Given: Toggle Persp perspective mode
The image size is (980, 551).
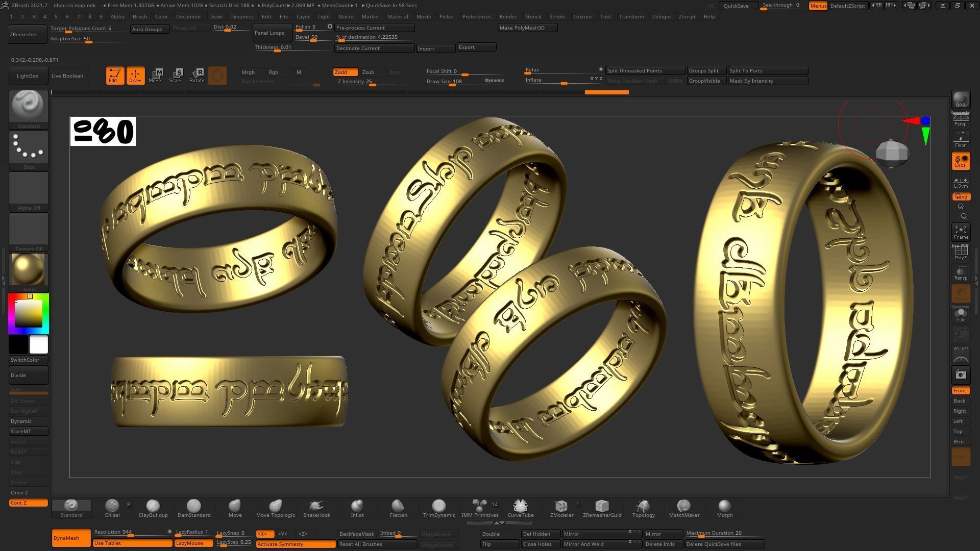Looking at the screenshot, I should pyautogui.click(x=961, y=120).
